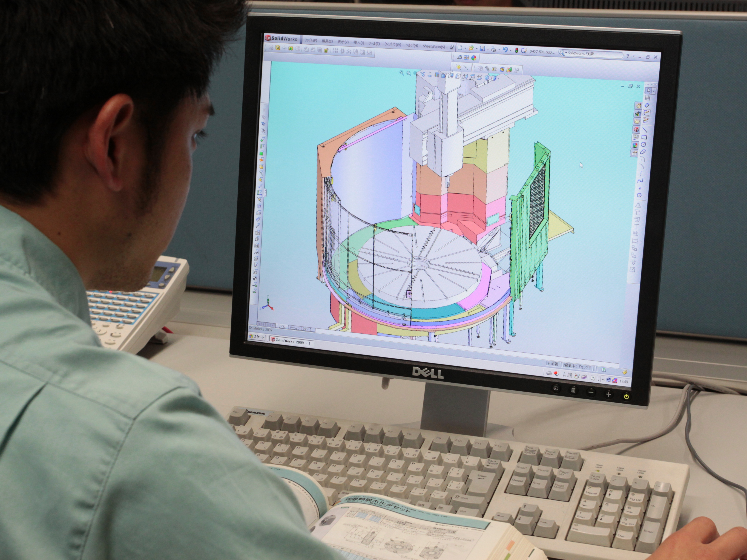
Task: Open the Custom Properties task pane tab
Action: pos(634,153)
